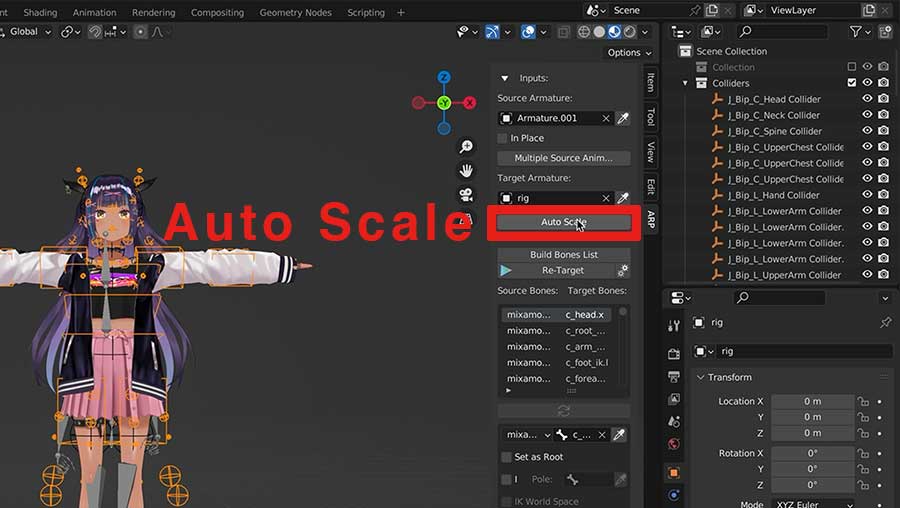The height and width of the screenshot is (508, 900).
Task: Collapse the Colliders collection
Action: click(685, 83)
